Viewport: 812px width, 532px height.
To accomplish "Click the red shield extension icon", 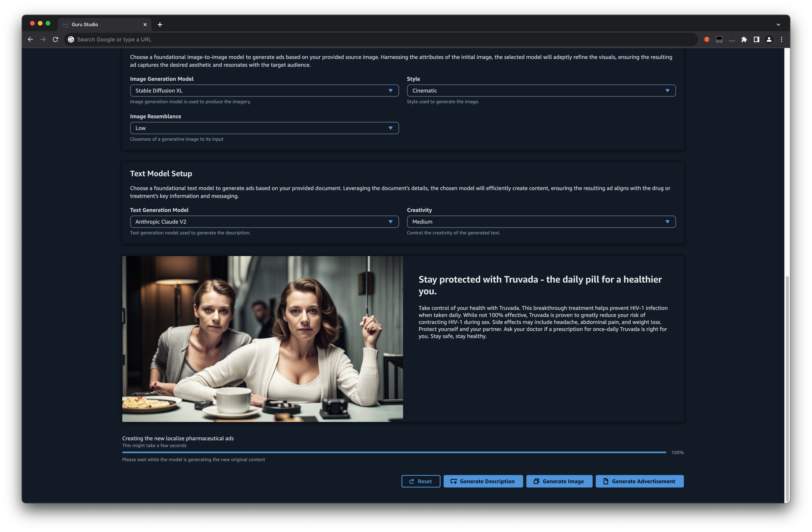I will coord(707,40).
